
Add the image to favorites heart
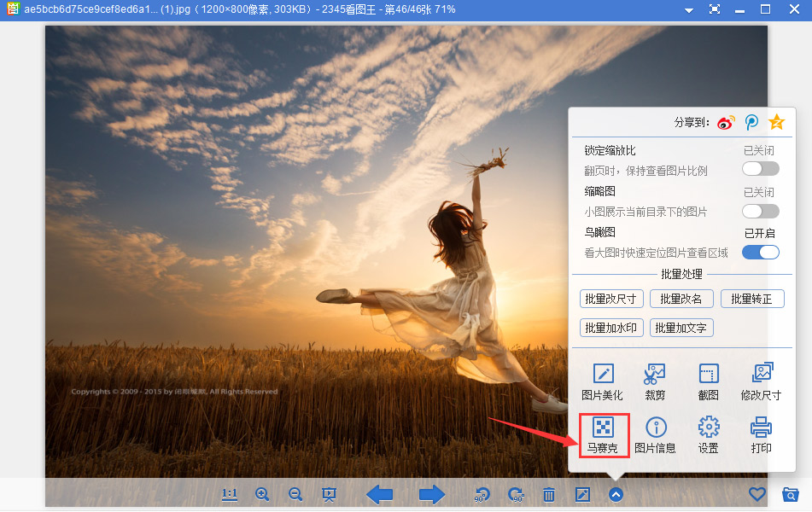tap(757, 494)
